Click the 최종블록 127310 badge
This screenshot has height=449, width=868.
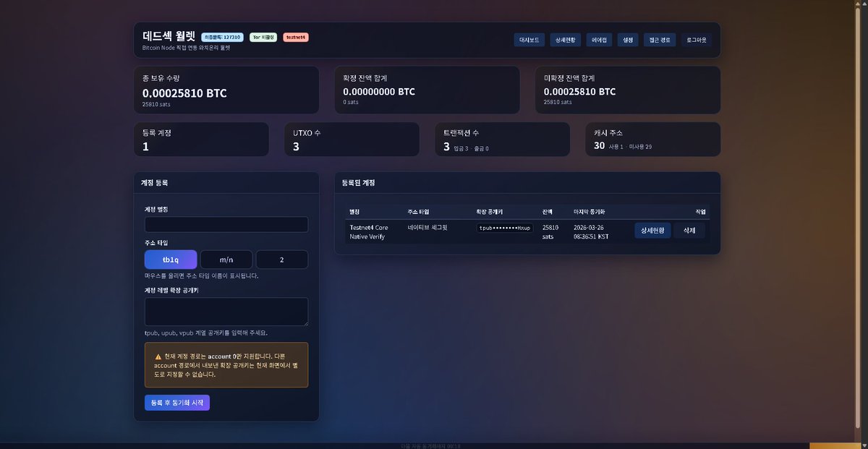coord(223,37)
